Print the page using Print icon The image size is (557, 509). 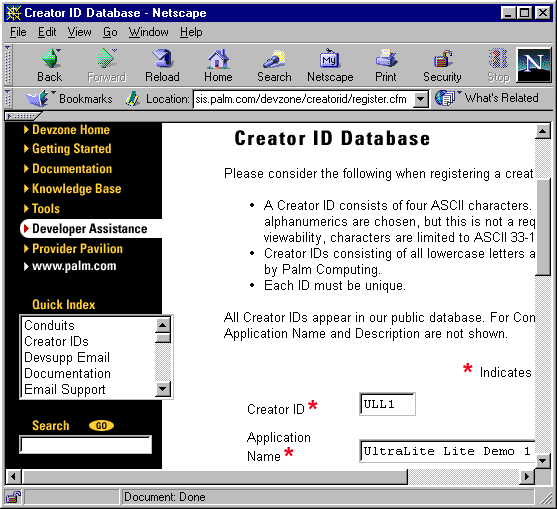point(386,66)
